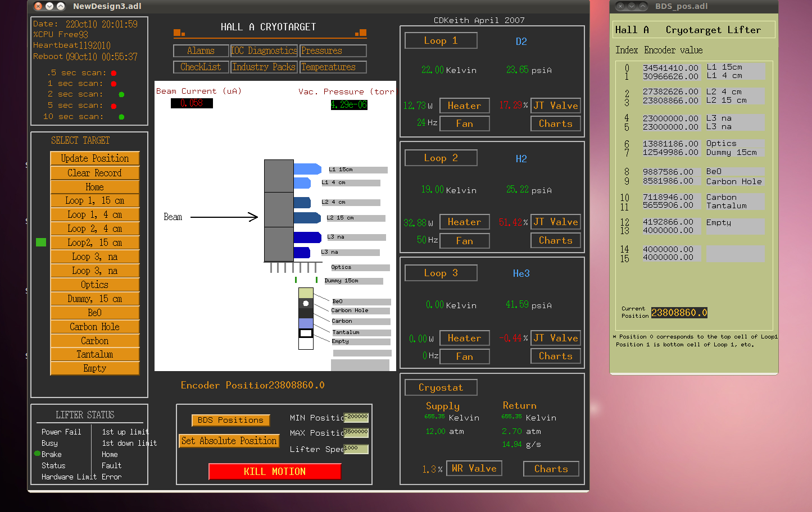Open the WR Valve control
This screenshot has width=812, height=512.
474,468
